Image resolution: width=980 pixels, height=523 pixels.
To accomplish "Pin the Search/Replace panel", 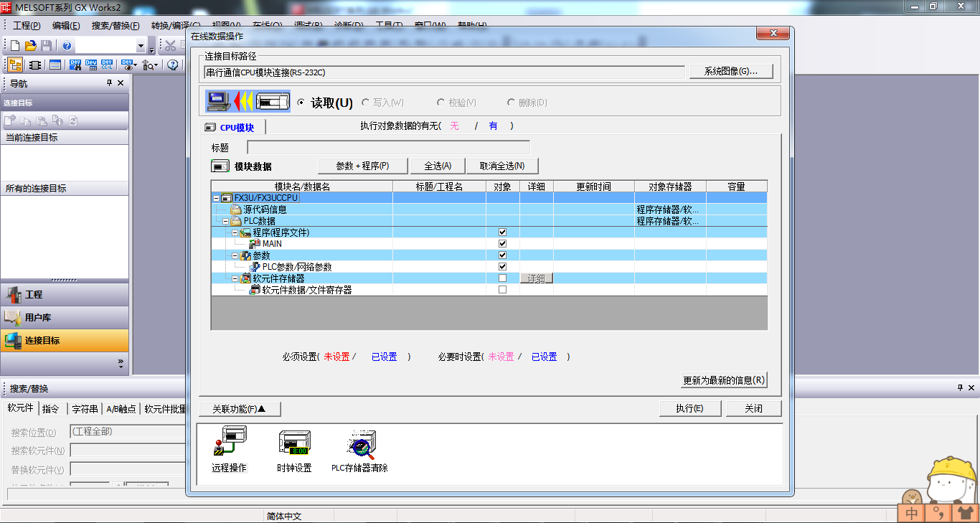I will [x=961, y=387].
